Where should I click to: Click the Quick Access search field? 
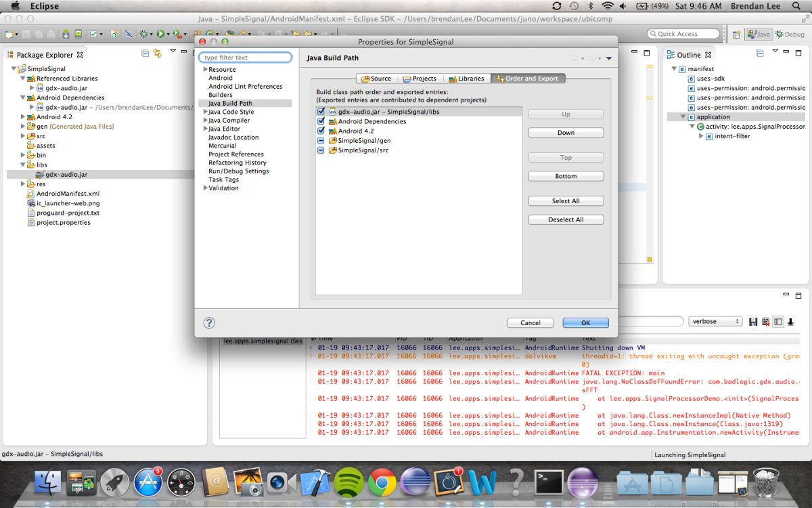tap(683, 34)
